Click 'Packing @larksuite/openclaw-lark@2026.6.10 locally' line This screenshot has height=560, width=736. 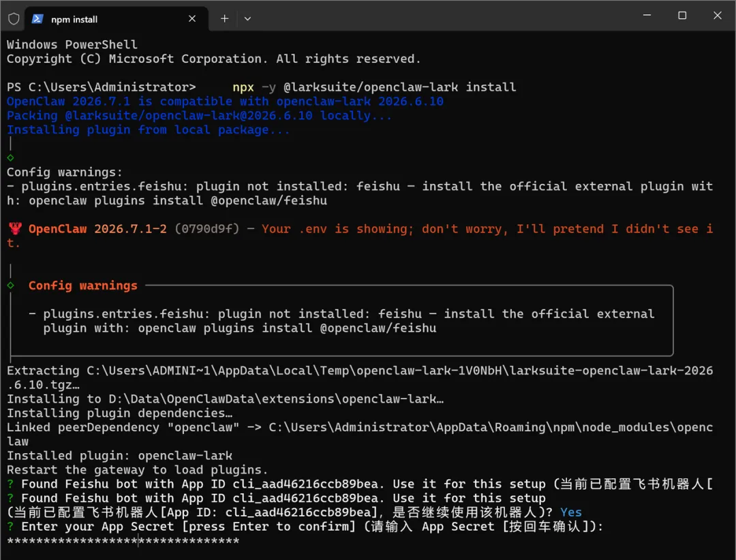click(x=199, y=115)
